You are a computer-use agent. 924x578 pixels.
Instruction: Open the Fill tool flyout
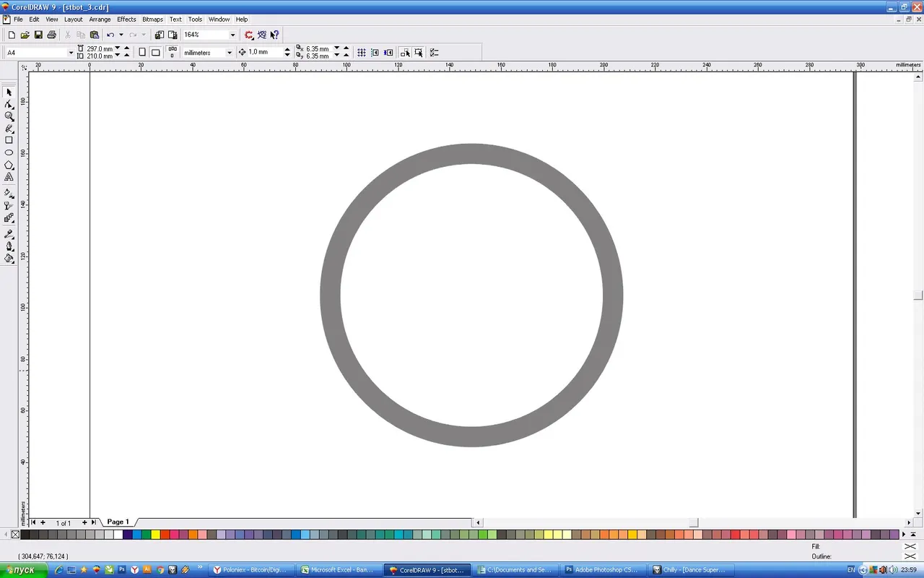[9, 258]
